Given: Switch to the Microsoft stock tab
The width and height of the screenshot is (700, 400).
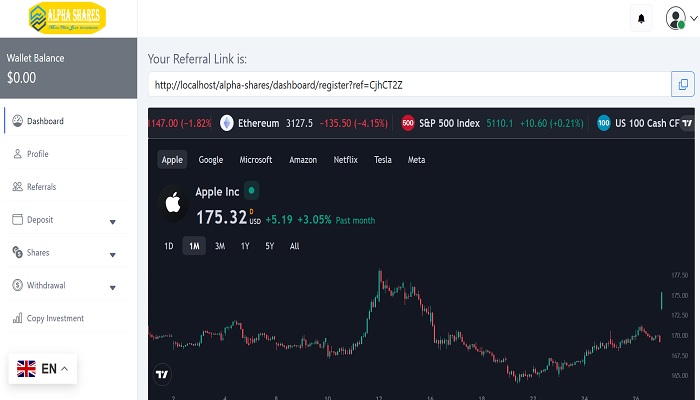Looking at the screenshot, I should pyautogui.click(x=256, y=160).
